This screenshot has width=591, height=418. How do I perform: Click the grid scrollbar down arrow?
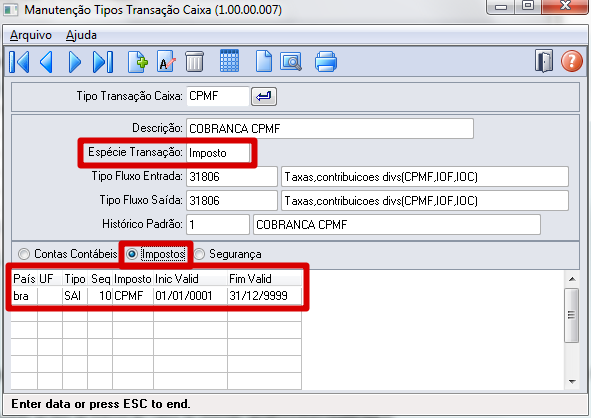(572, 382)
